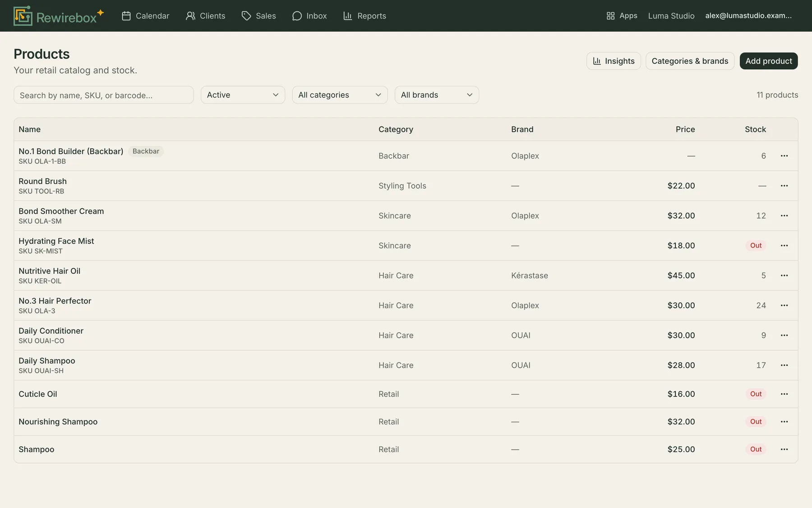Click the $22.00 price cell
Image resolution: width=812 pixels, height=508 pixels.
(681, 186)
